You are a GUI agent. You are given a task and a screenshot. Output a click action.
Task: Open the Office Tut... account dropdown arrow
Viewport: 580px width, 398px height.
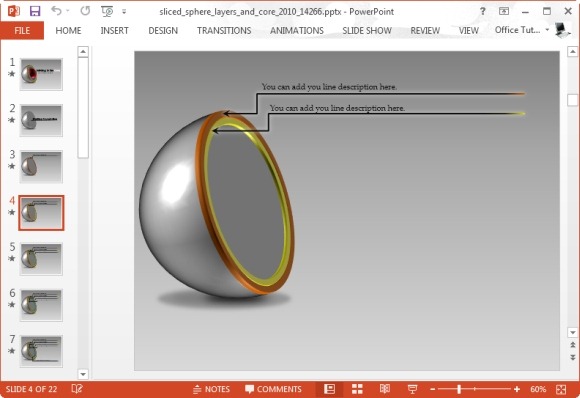(x=547, y=30)
